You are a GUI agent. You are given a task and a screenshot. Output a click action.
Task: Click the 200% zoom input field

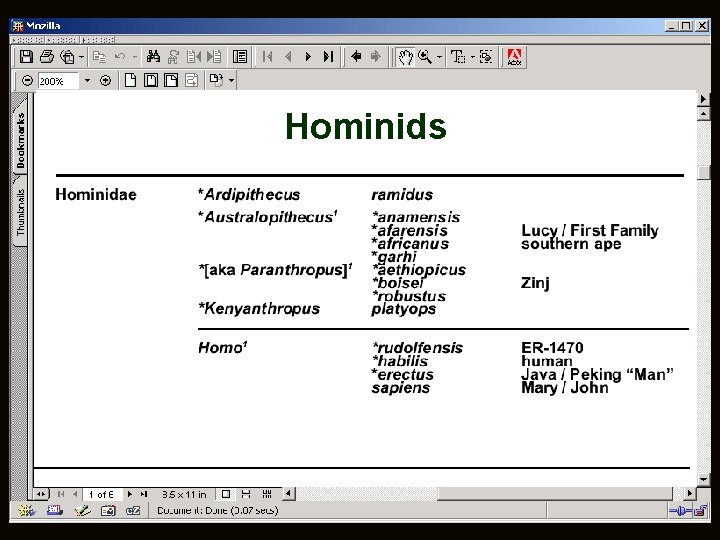pos(58,81)
